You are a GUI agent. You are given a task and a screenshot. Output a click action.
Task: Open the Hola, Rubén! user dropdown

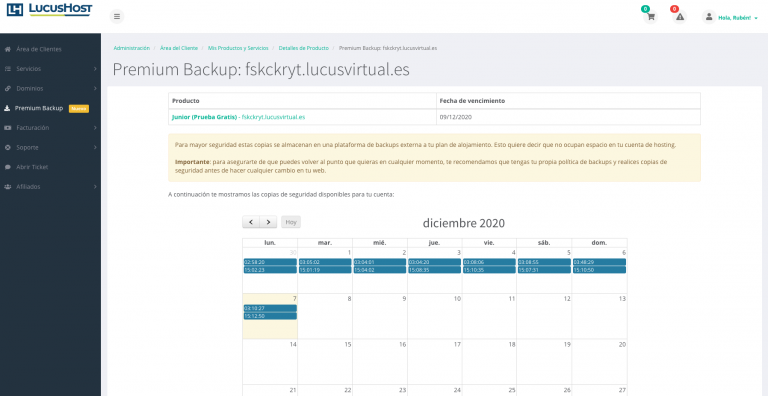738,18
